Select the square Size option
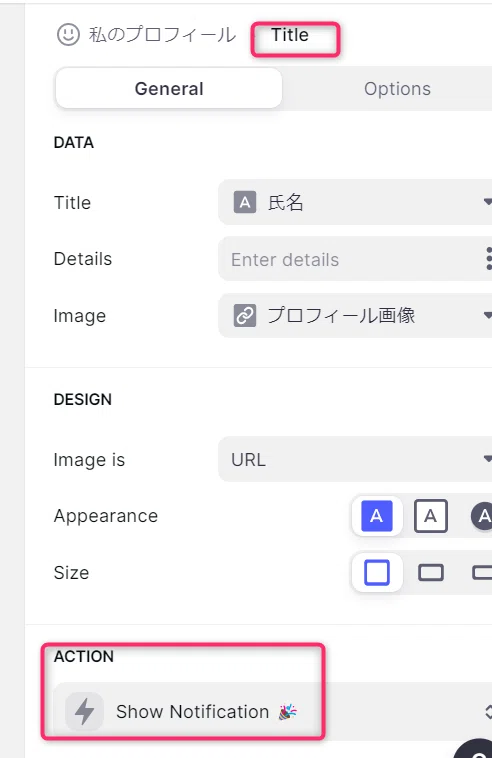 point(377,572)
